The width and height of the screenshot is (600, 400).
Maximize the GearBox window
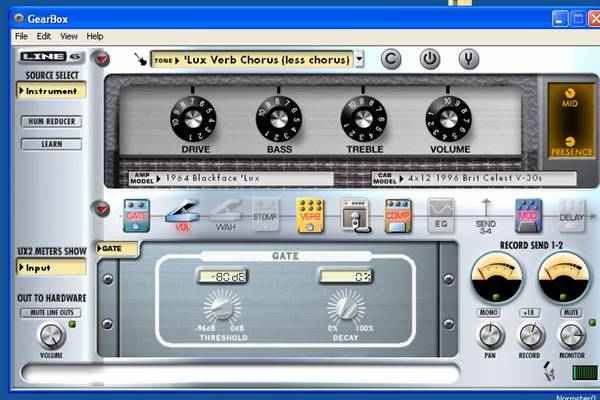click(578, 19)
